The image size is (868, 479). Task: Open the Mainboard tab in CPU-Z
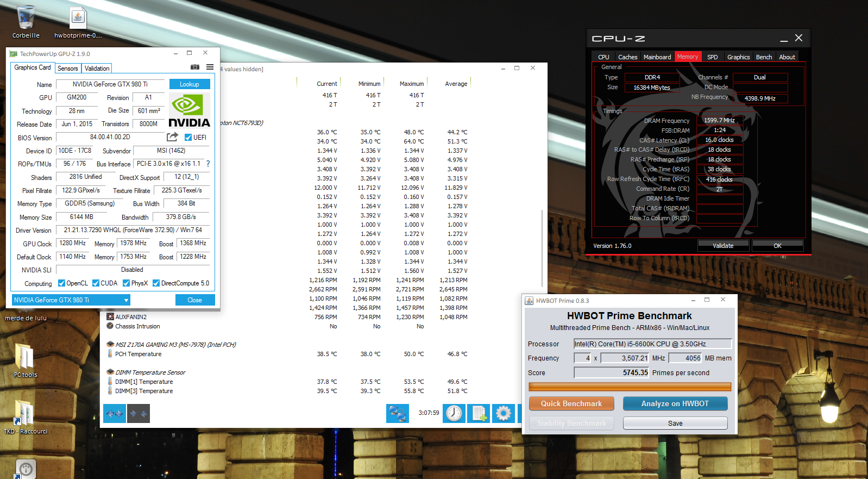[x=657, y=57]
